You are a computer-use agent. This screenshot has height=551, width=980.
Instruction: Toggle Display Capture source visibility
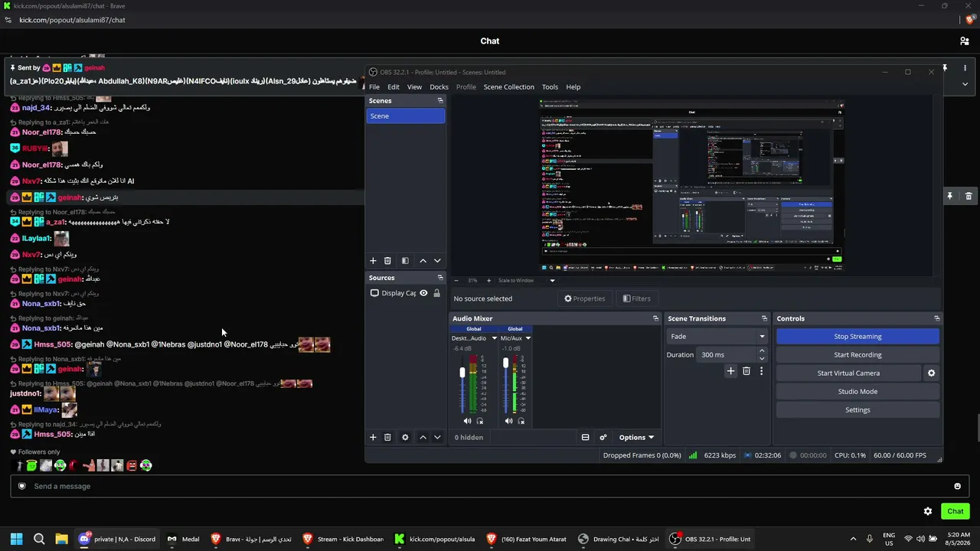423,293
